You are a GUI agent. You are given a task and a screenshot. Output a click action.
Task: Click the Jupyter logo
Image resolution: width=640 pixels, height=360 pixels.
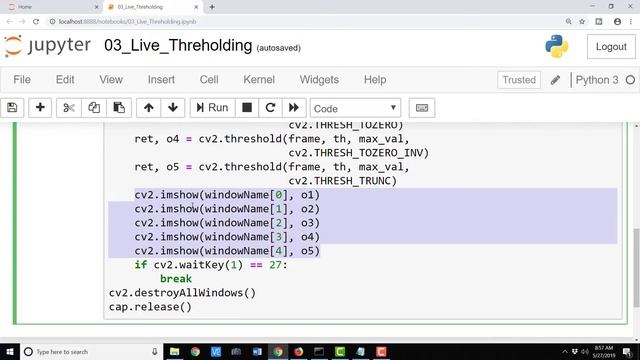pyautogui.click(x=47, y=46)
